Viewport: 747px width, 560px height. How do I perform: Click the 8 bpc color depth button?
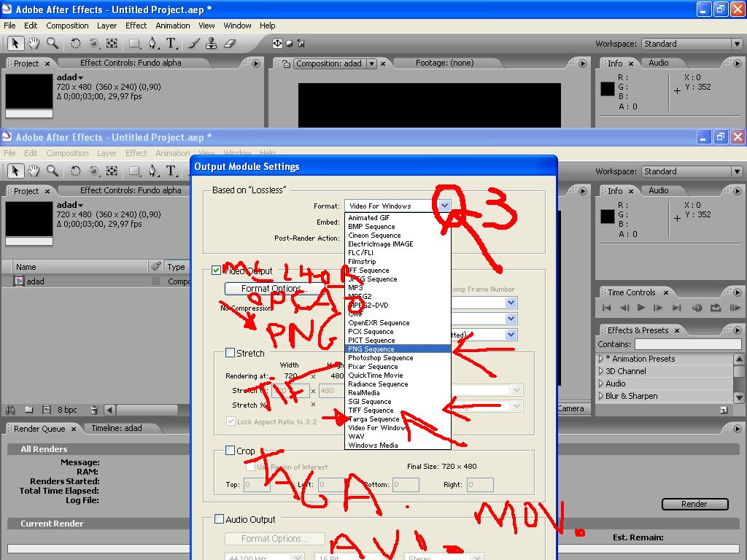pos(67,410)
